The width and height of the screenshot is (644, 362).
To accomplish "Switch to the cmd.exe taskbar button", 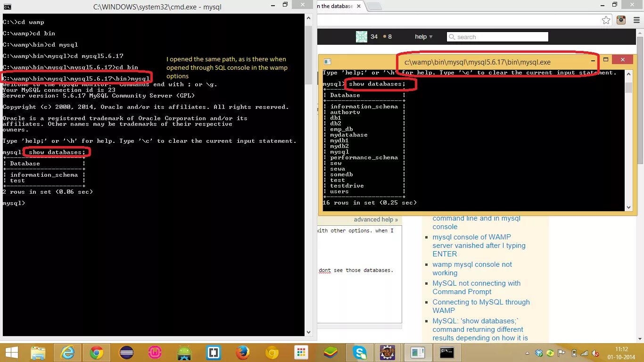I will point(446,353).
